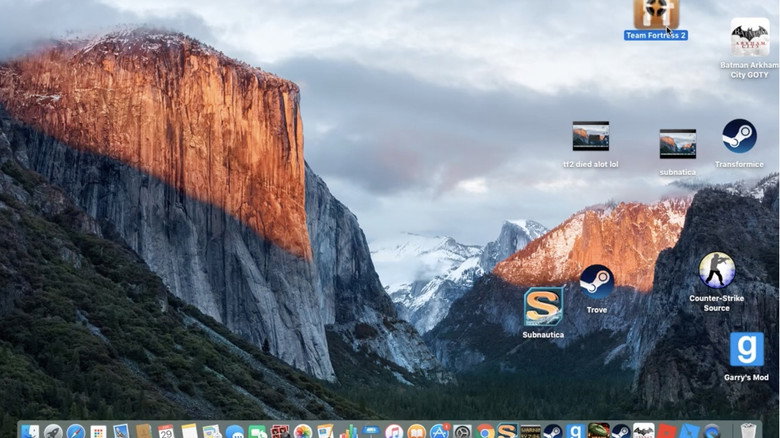Open Finder from the Dock
The height and width of the screenshot is (438, 780).
pos(30,432)
